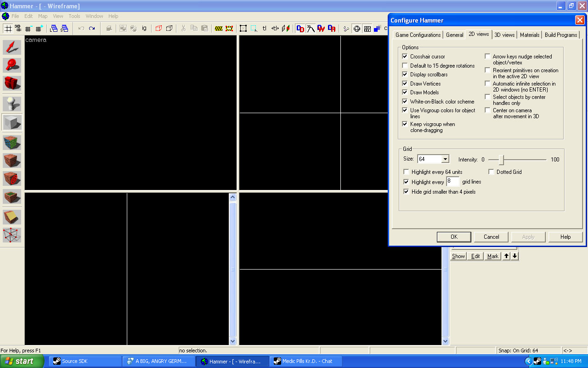
Task: Adjust the grid Intensity slider handle
Action: [502, 160]
